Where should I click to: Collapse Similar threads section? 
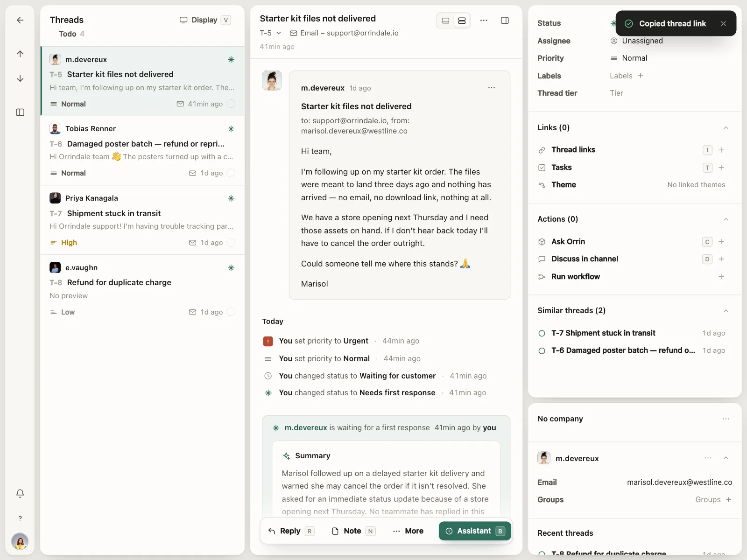click(x=726, y=311)
